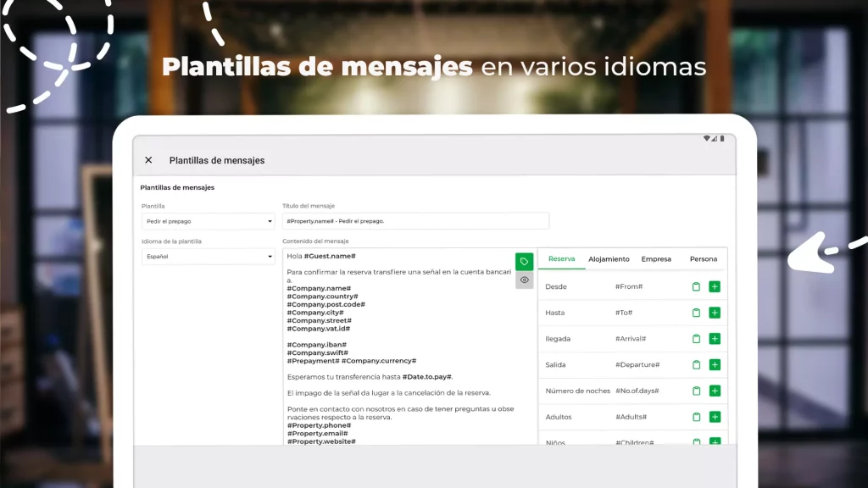Screen dimensions: 868x488
Task: Switch to the Alojamiento tab
Action: coord(609,259)
